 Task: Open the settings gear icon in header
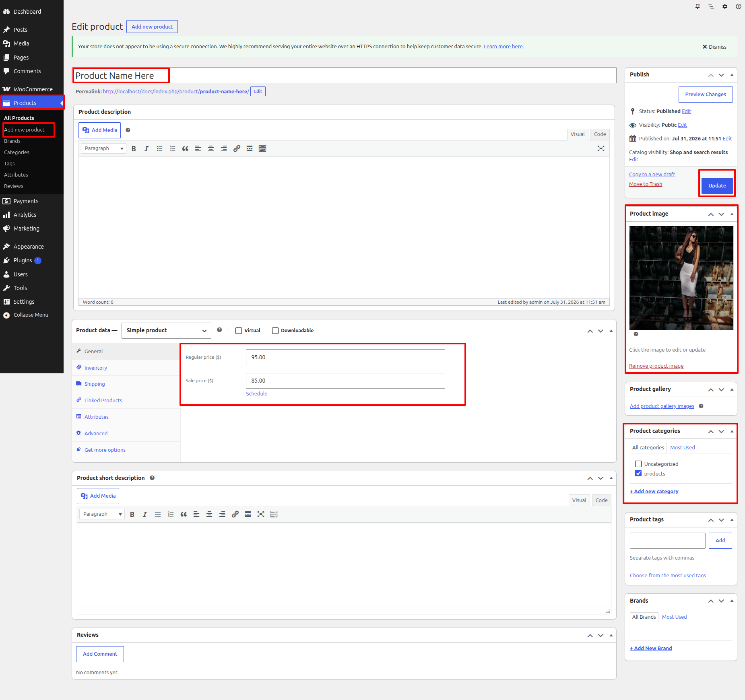click(x=725, y=6)
